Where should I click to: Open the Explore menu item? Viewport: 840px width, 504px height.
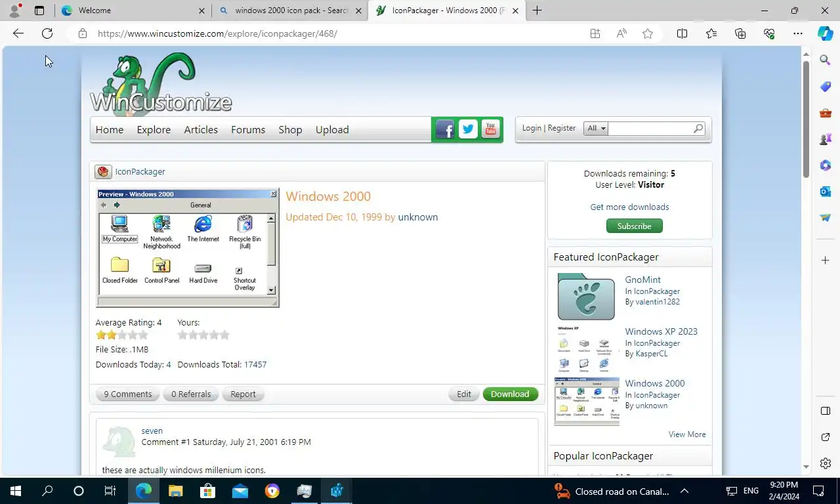point(154,129)
